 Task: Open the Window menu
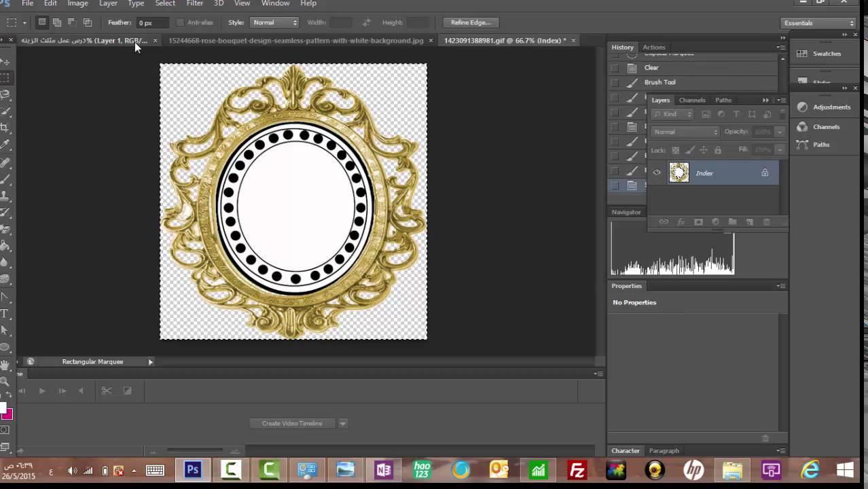coord(275,3)
